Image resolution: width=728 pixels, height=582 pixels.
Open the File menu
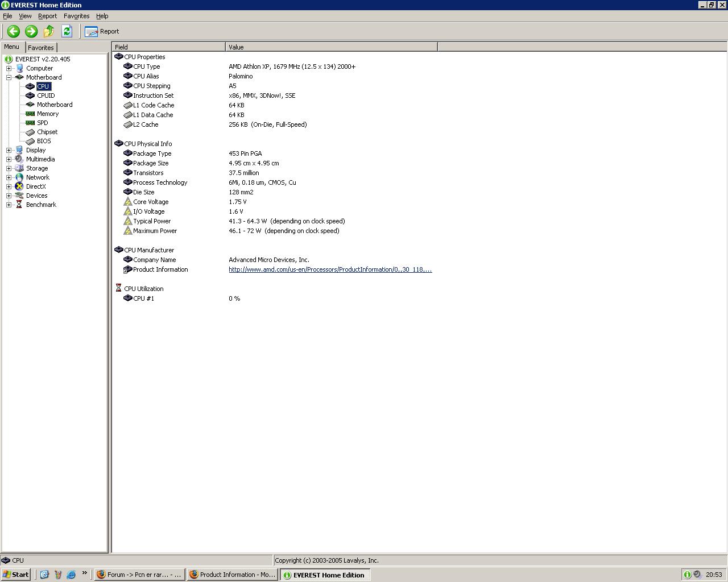pos(7,16)
